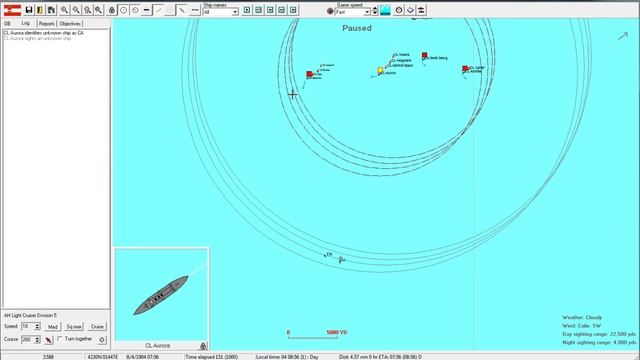
Task: Click the fourth green division selector icon
Action: (282, 10)
